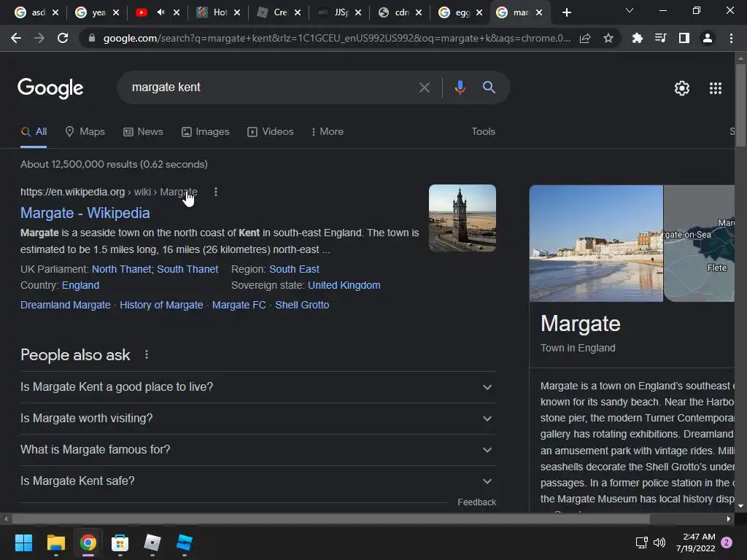The width and height of the screenshot is (747, 560).
Task: Open Google quick settings gear
Action: tap(682, 88)
